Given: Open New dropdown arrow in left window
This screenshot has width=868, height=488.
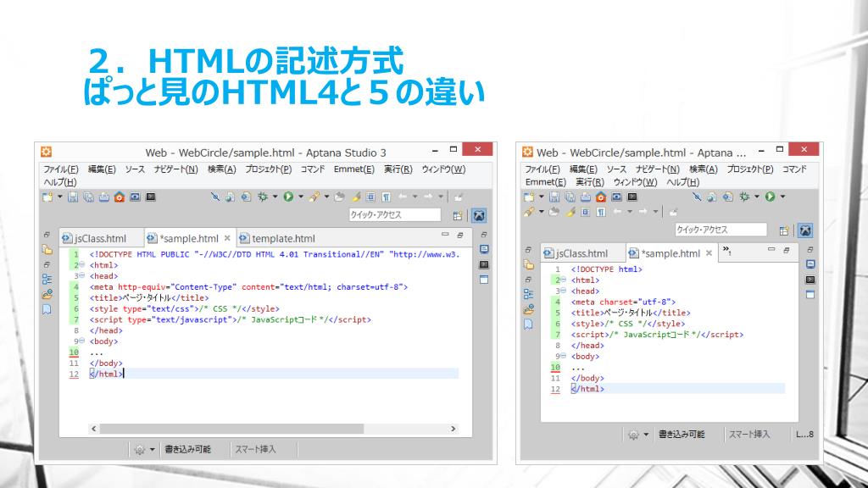Looking at the screenshot, I should [x=60, y=197].
